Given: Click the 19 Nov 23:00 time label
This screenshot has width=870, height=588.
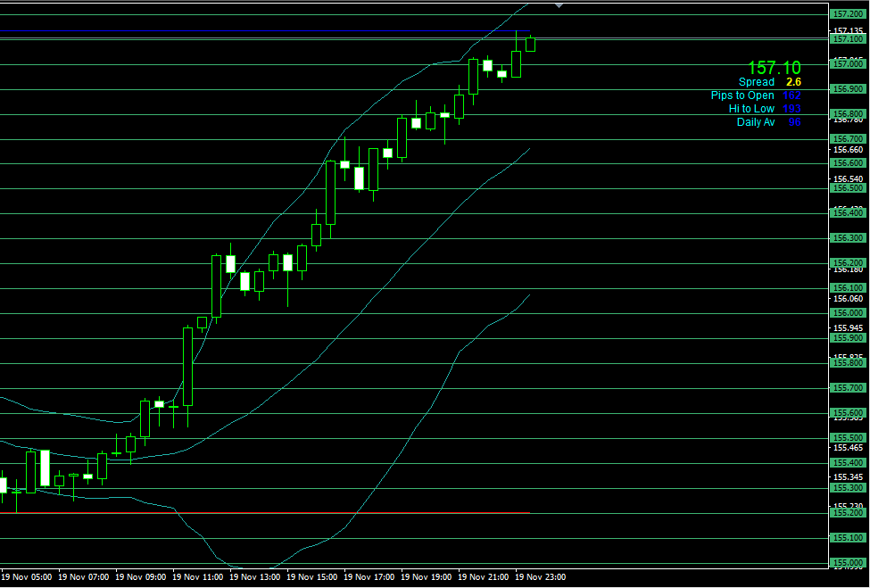Looking at the screenshot, I should (543, 577).
